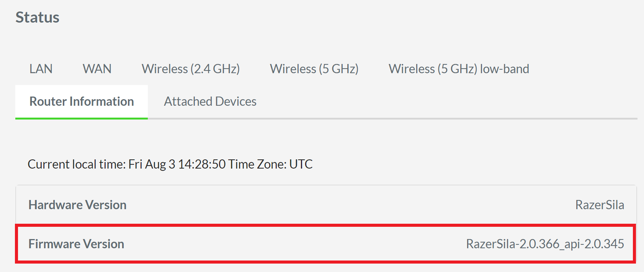Viewport: 644px width, 272px height.
Task: Click the Time Zone UTC text
Action: point(270,164)
